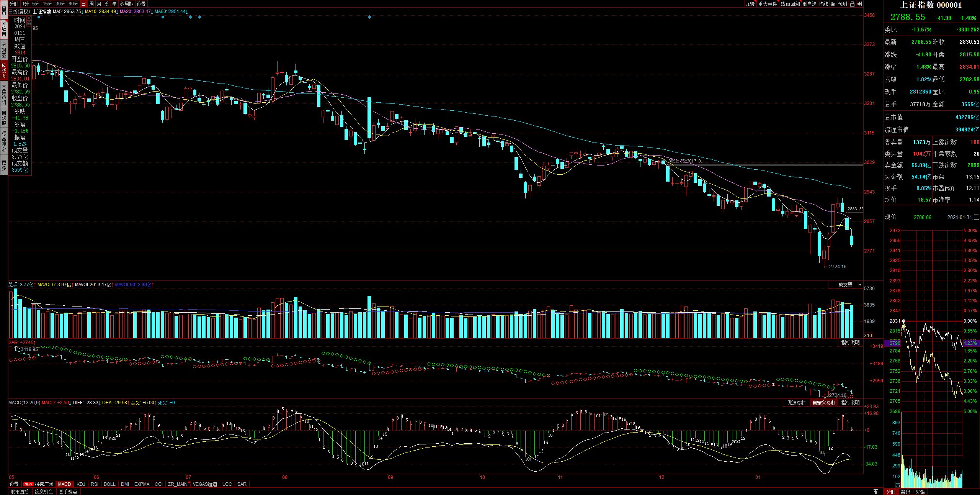
Task: Select MACD indicator tab
Action: (65, 484)
